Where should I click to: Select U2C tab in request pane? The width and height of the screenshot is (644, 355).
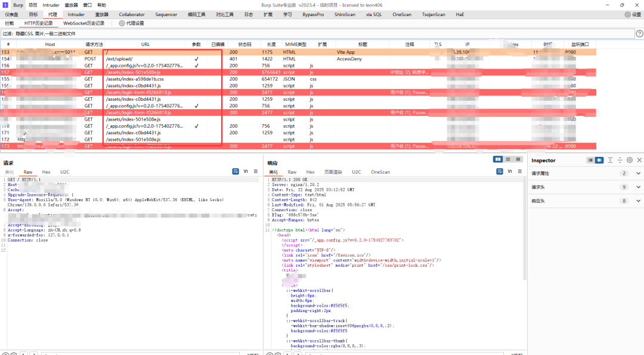65,172
